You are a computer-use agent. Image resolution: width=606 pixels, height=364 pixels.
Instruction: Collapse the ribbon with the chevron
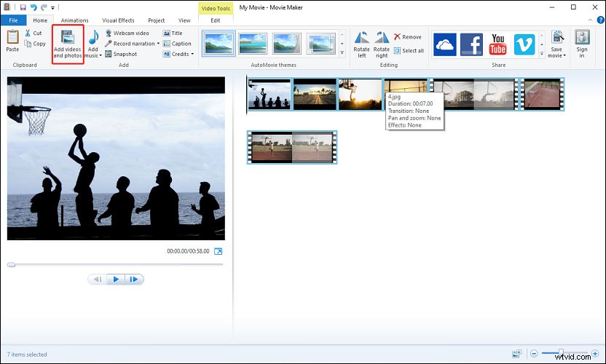pos(590,20)
